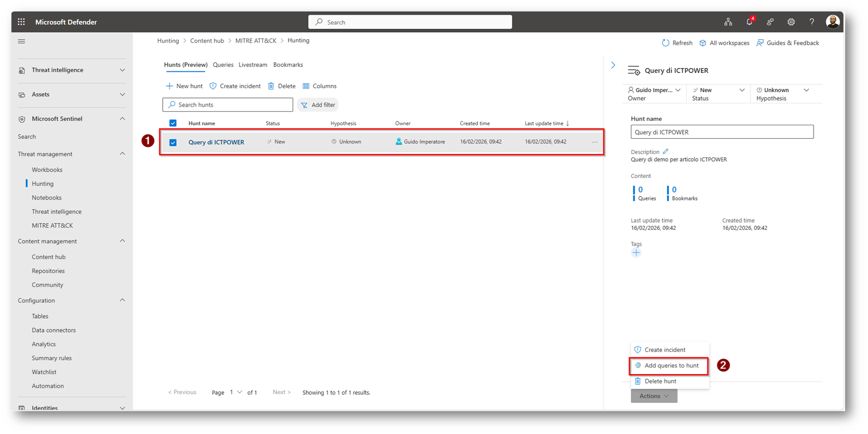Open the tenant organization icon in header
868x434 pixels.
pyautogui.click(x=728, y=22)
